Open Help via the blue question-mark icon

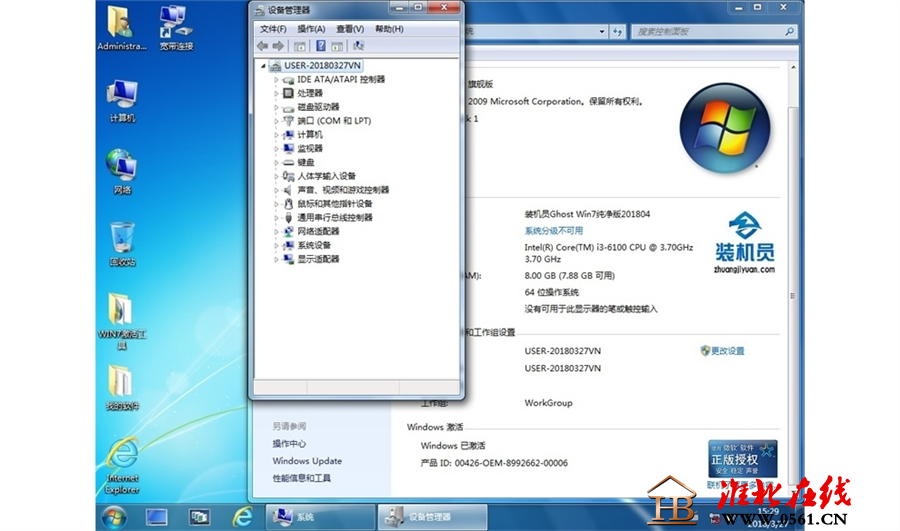pyautogui.click(x=321, y=46)
